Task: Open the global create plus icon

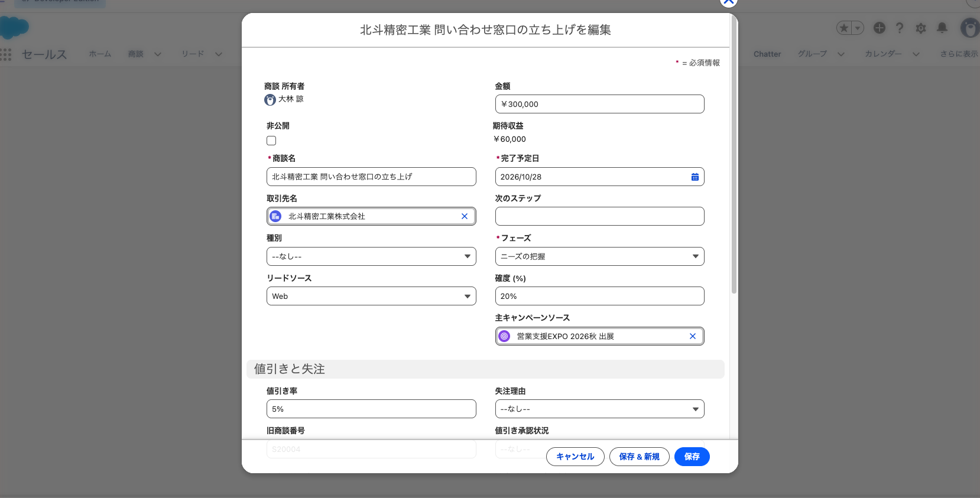Action: (x=880, y=28)
